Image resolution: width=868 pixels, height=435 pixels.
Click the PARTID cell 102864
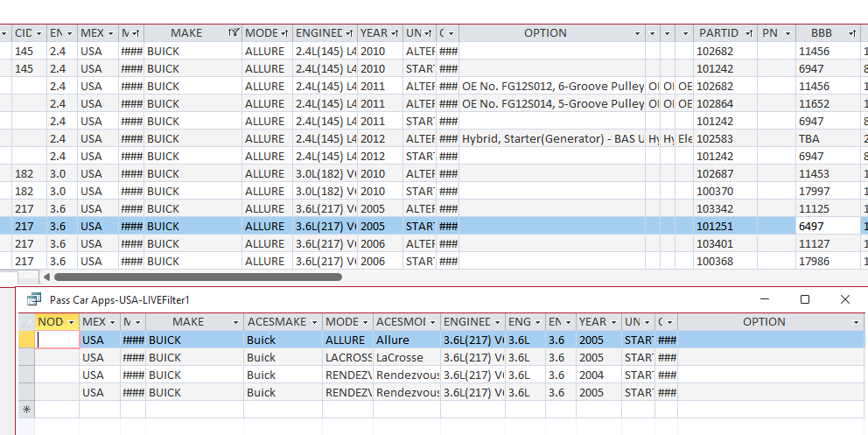click(x=725, y=104)
